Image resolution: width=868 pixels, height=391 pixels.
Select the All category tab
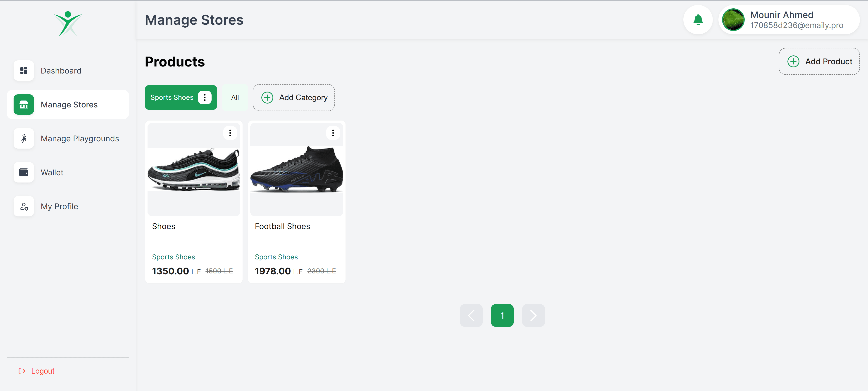(235, 97)
